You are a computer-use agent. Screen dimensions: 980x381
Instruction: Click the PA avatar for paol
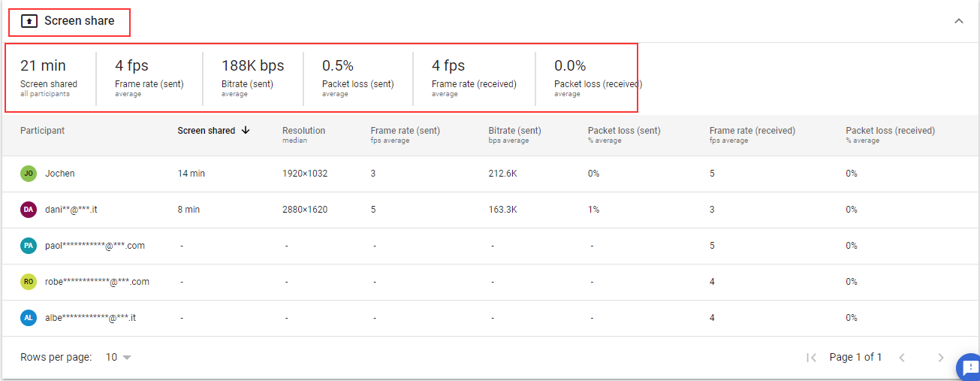click(29, 246)
